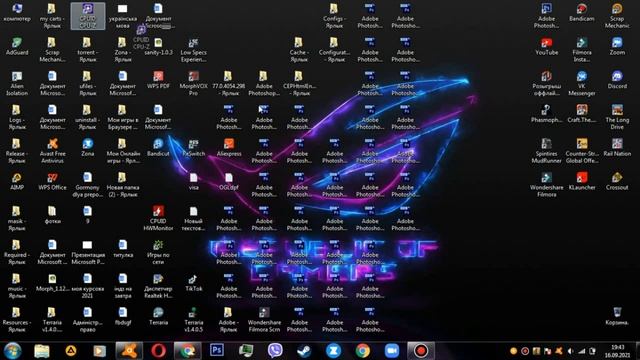Select the Logs - Ярлык folder

(17, 117)
